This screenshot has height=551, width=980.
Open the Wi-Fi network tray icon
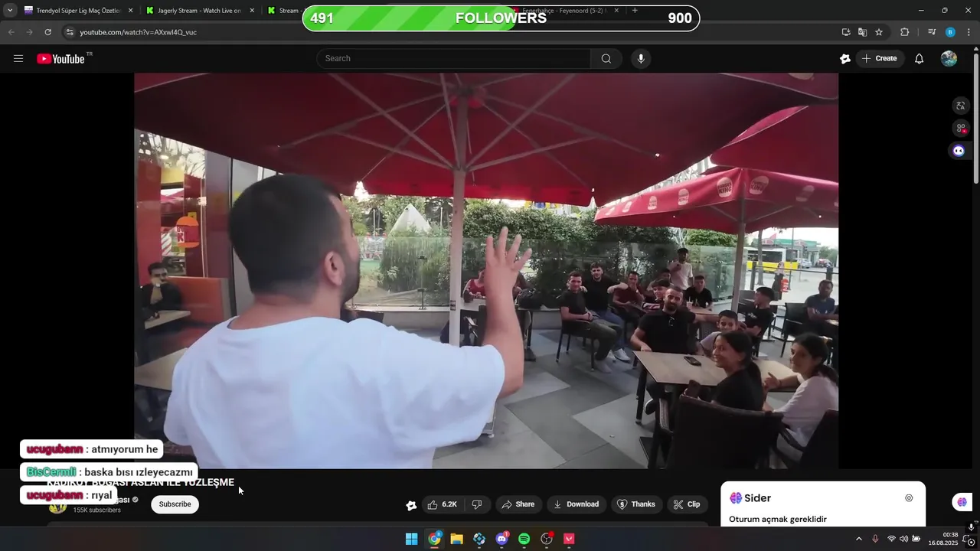pyautogui.click(x=891, y=540)
